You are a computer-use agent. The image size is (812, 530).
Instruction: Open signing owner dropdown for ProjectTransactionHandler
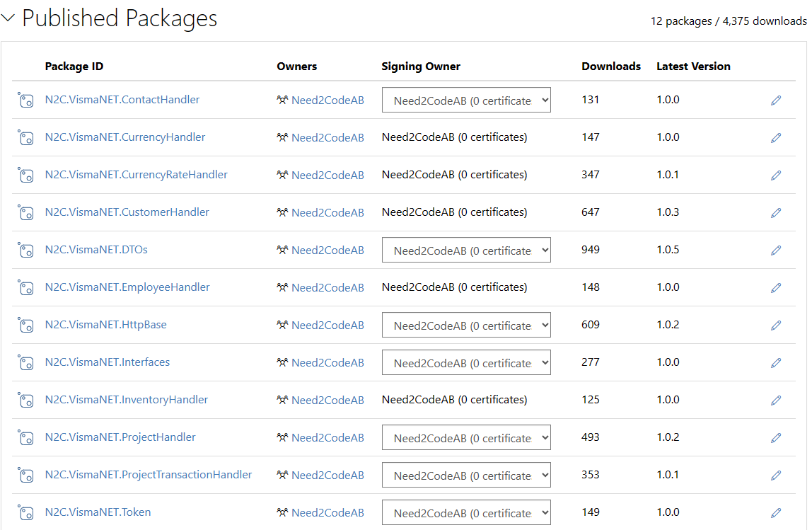[x=466, y=475]
